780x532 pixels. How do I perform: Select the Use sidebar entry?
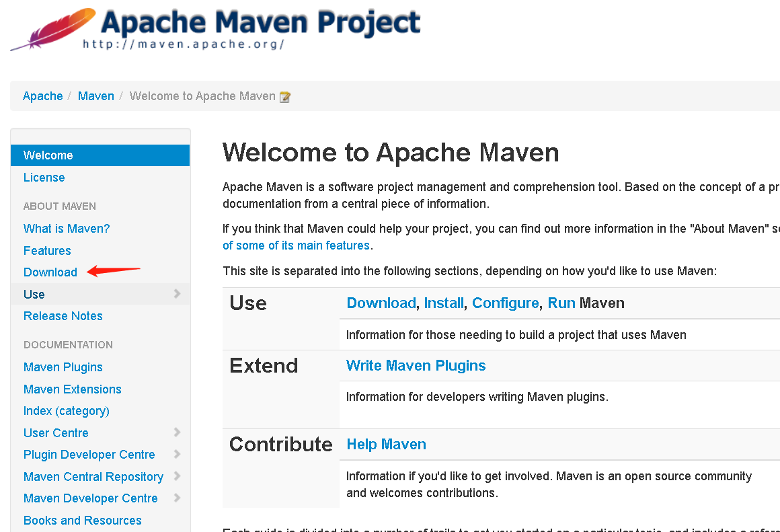(100, 294)
